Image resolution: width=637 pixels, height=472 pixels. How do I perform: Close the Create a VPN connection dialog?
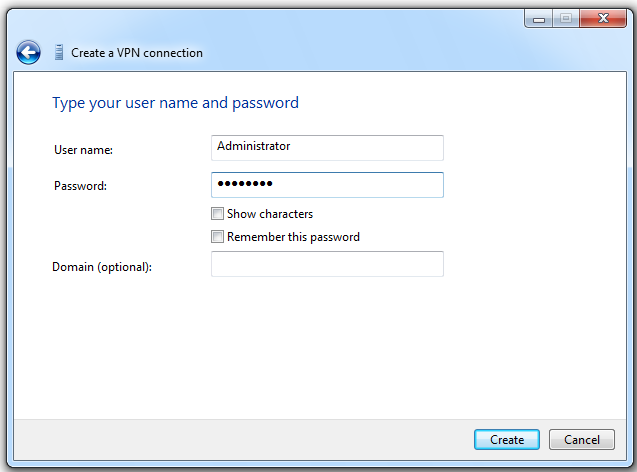click(x=604, y=19)
